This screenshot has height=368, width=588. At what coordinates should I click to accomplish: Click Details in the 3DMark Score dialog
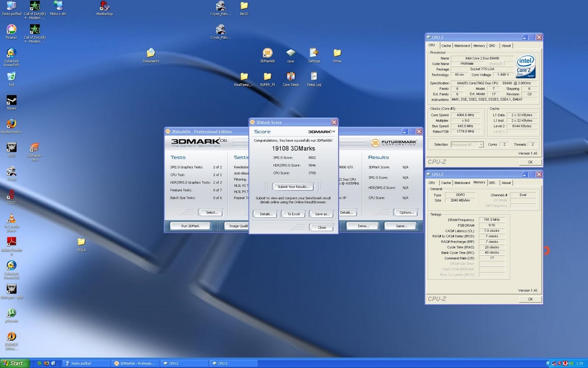point(266,214)
